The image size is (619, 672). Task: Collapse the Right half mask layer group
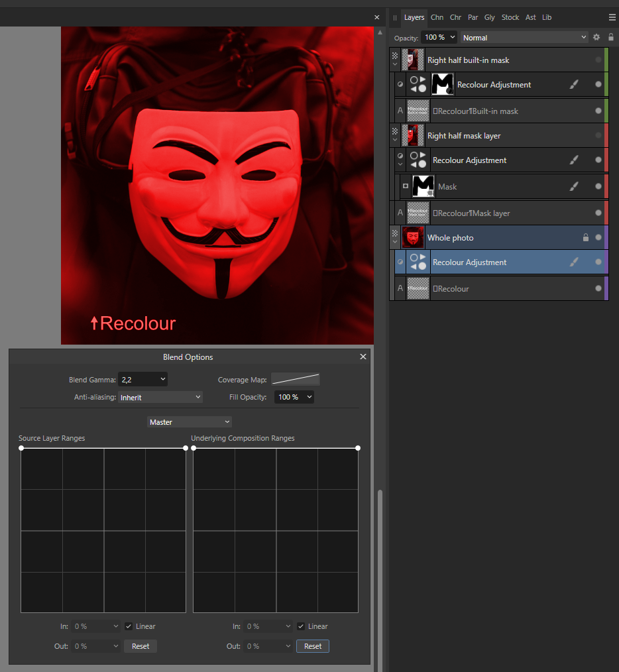(x=395, y=140)
